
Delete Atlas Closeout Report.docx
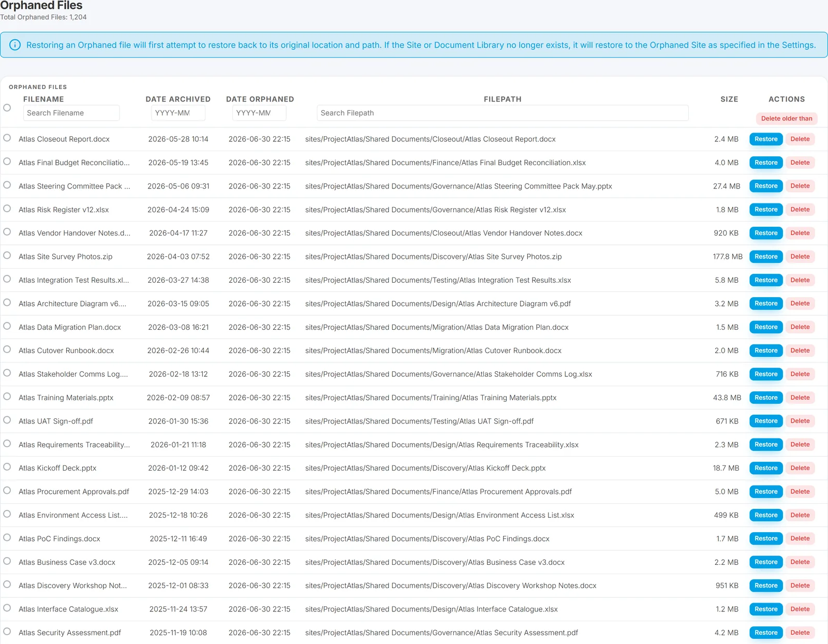pos(800,139)
